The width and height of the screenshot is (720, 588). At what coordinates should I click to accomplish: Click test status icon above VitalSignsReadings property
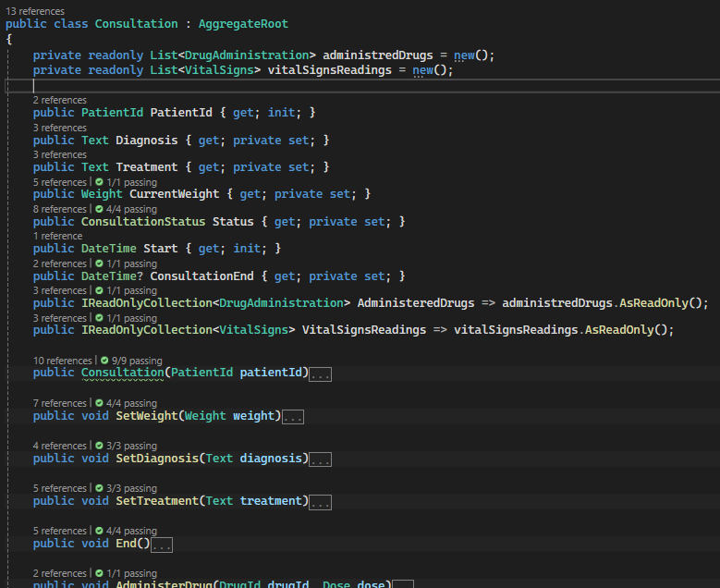99,318
